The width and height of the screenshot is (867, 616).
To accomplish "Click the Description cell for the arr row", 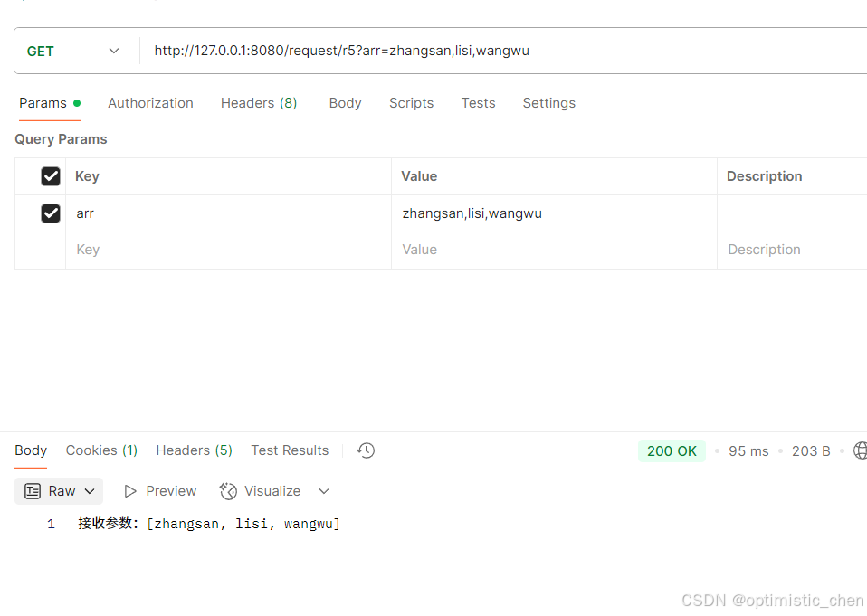I will point(793,213).
